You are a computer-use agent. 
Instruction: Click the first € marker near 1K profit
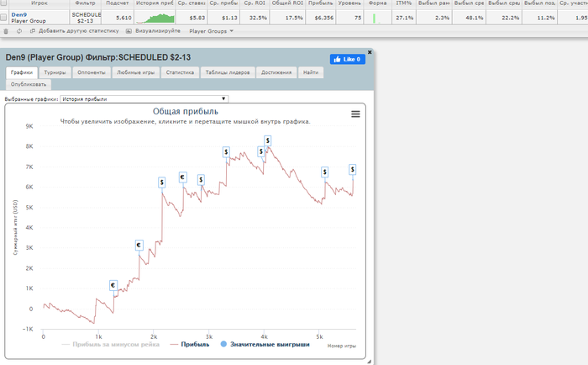pos(113,285)
